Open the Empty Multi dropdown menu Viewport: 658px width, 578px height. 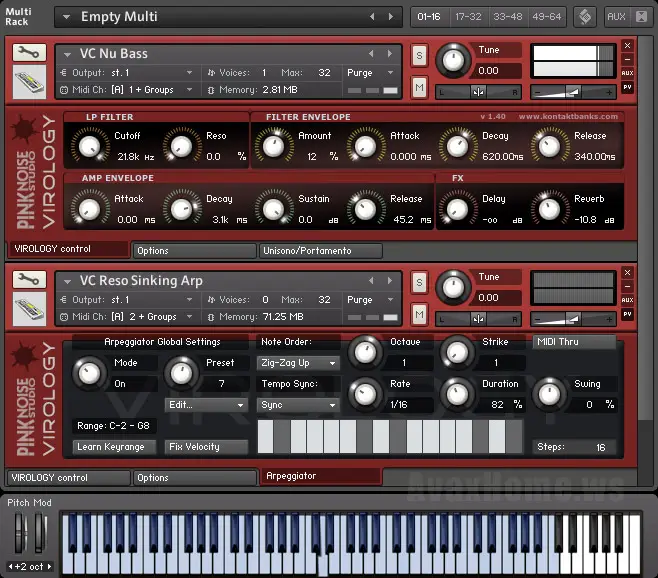66,17
